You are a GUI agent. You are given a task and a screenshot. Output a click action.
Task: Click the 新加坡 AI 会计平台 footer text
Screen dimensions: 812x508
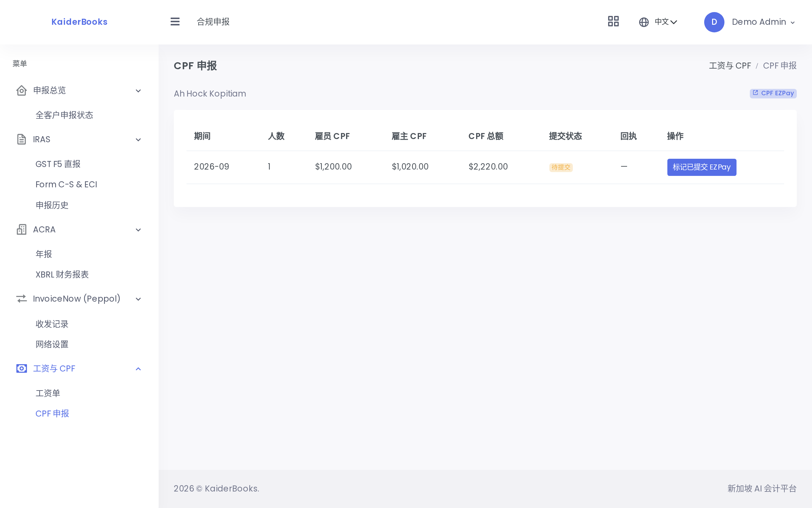click(x=762, y=489)
